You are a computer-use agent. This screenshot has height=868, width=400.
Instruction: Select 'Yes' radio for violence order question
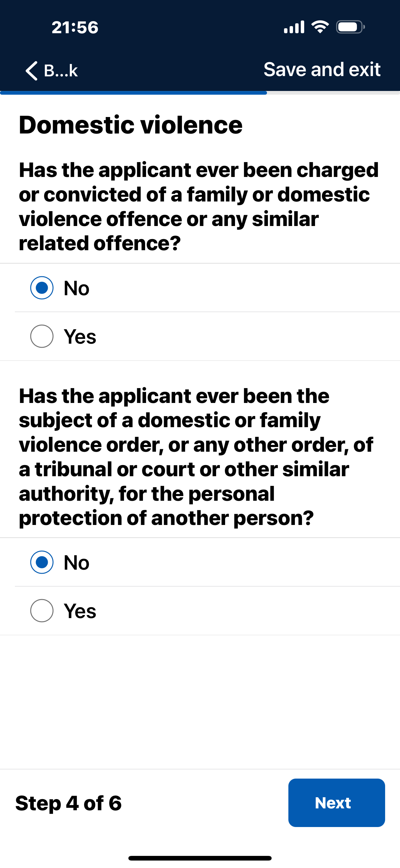point(42,611)
